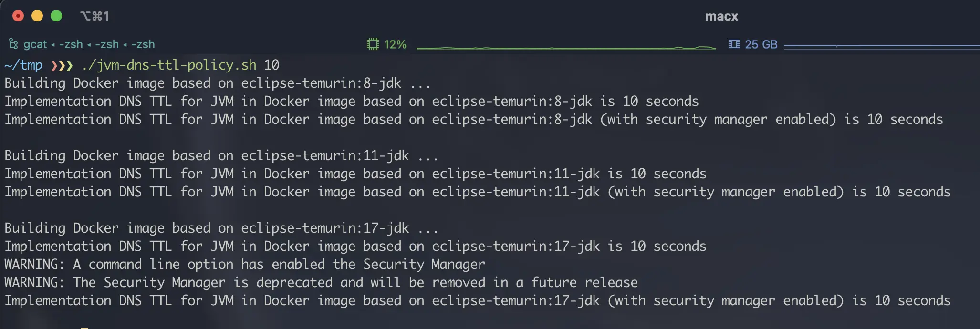Click the ⌥⌘1 window shortcut indicator
This screenshot has width=980, height=329.
94,16
